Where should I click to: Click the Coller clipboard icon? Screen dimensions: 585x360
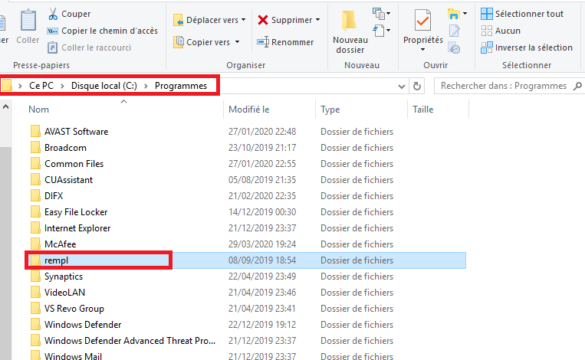28,21
